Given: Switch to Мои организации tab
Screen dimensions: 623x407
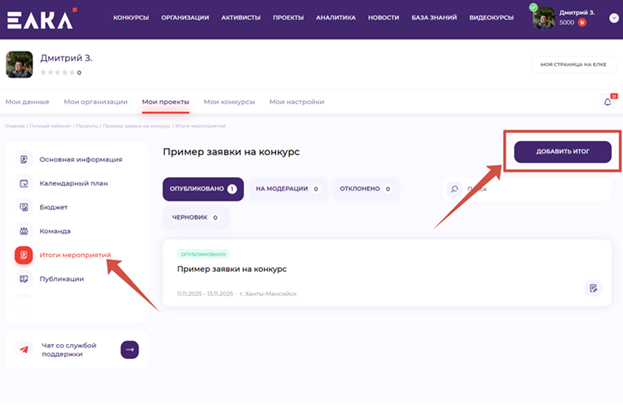Looking at the screenshot, I should [95, 101].
